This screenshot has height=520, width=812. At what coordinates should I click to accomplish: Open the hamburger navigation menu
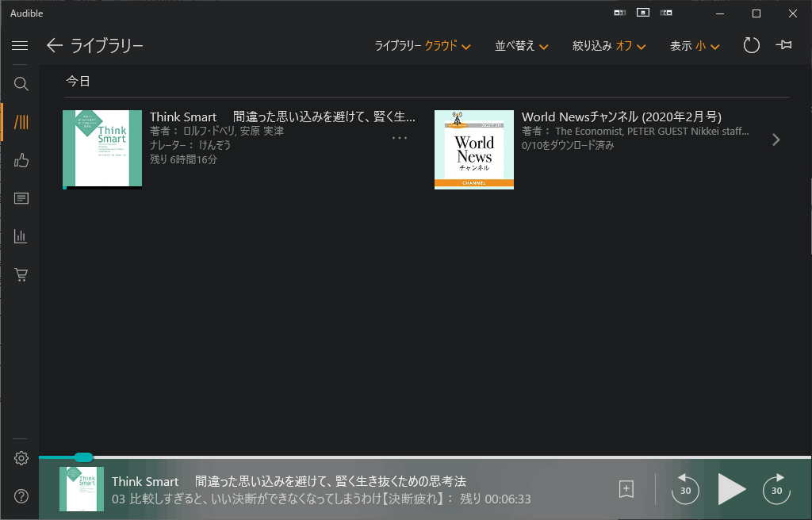20,45
